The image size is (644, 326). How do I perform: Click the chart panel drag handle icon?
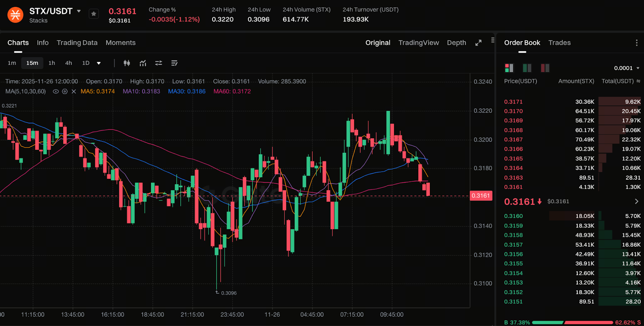493,40
